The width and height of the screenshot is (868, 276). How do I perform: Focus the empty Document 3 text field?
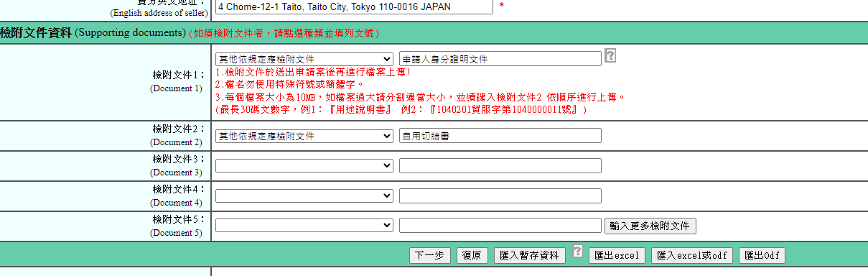pos(500,166)
